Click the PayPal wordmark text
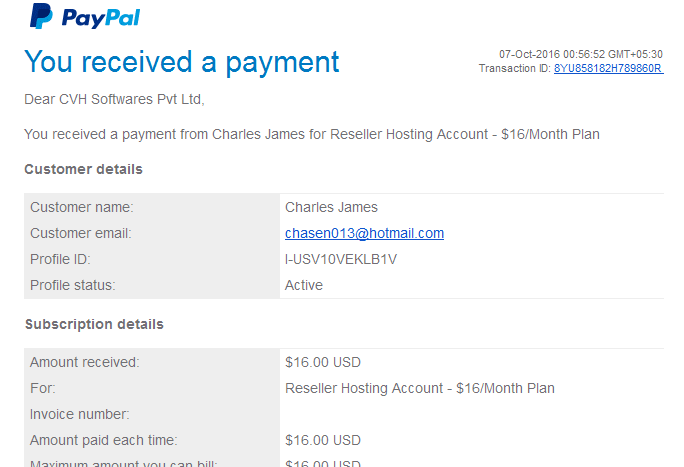Viewport: 684px width, 467px height. click(x=101, y=18)
